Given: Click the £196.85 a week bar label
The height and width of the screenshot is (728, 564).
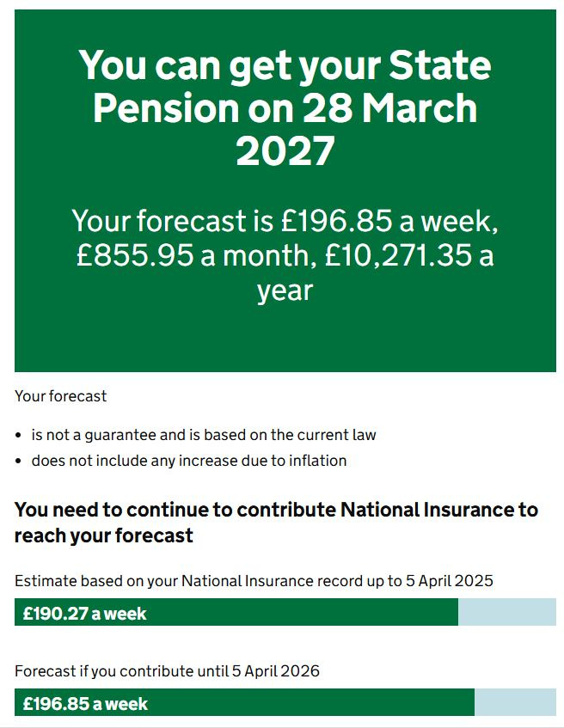Looking at the screenshot, I should click(x=85, y=704).
